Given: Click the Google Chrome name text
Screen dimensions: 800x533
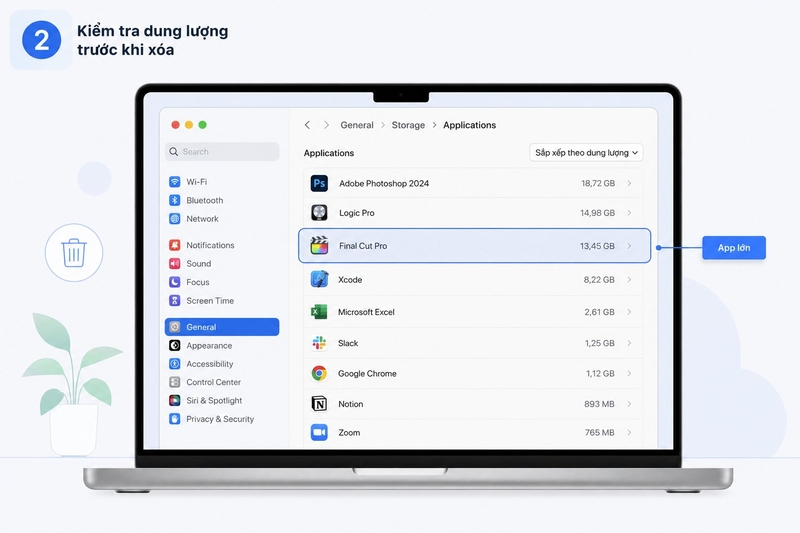Looking at the screenshot, I should click(367, 373).
